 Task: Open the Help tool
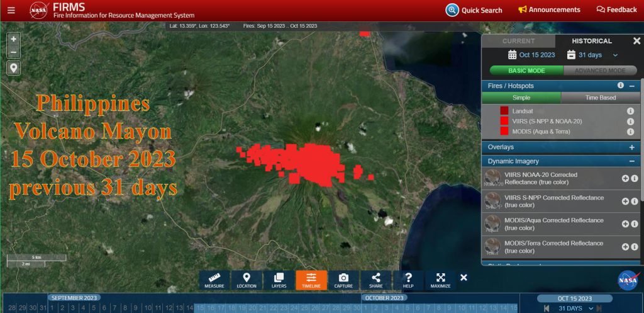tap(409, 280)
